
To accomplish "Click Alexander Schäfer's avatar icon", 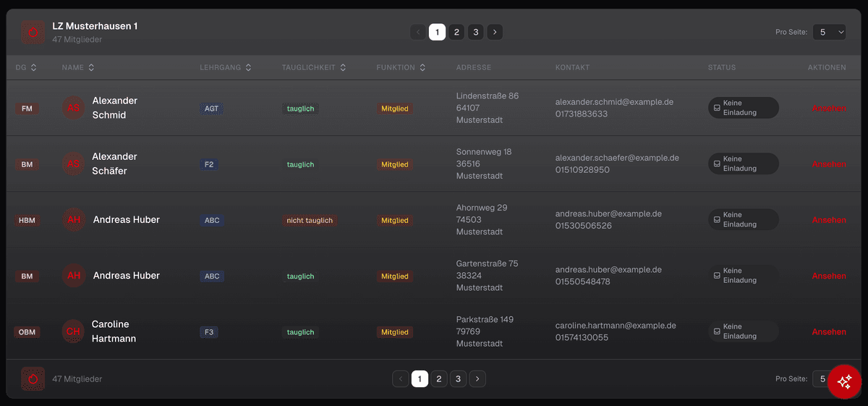I will tap(73, 164).
